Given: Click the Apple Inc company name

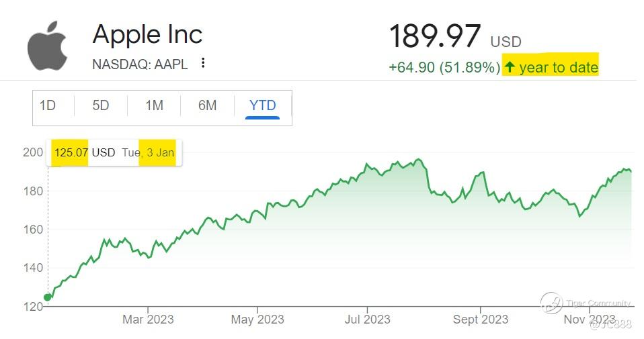Looking at the screenshot, I should click(147, 34).
